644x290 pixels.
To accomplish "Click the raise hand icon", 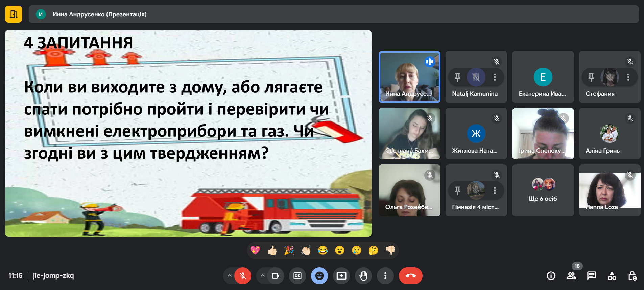I will click(363, 276).
